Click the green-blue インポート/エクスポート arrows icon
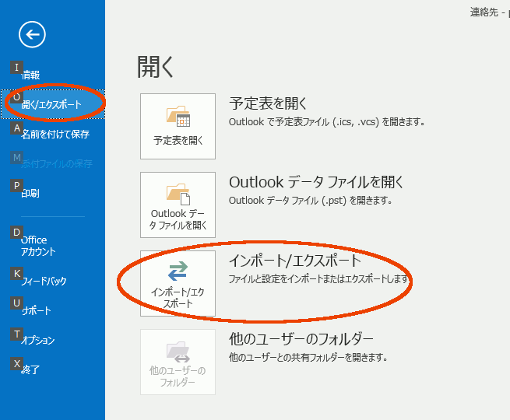510x420 pixels. 178,270
